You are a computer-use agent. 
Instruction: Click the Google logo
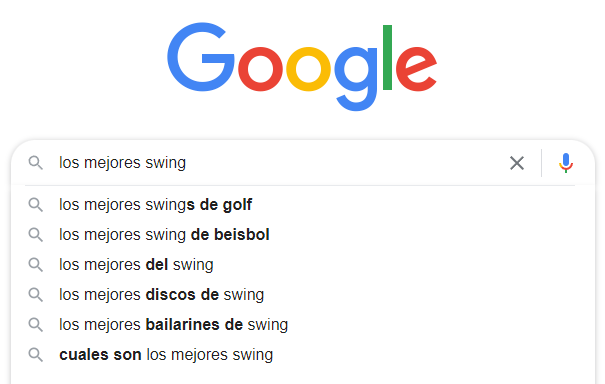coord(302,66)
